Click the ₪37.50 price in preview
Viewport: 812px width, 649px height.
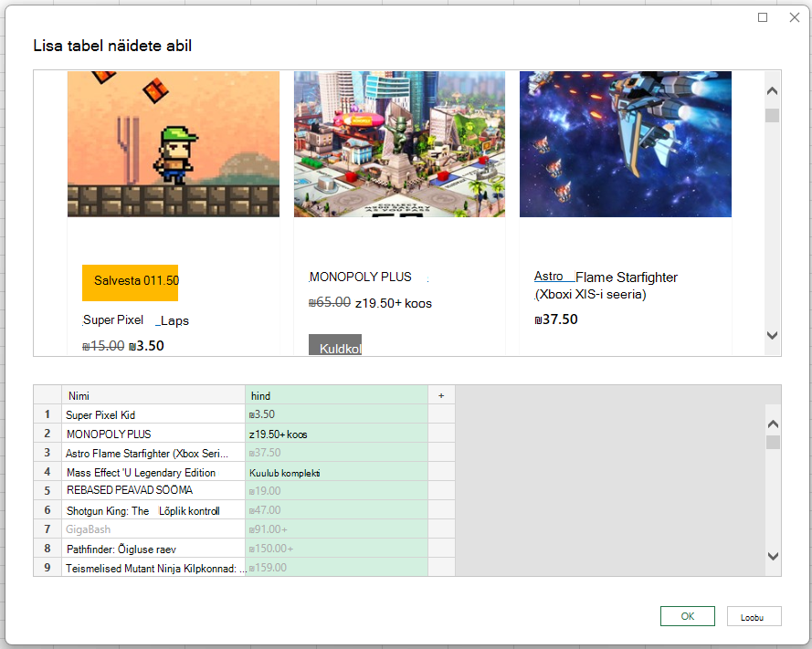[555, 319]
